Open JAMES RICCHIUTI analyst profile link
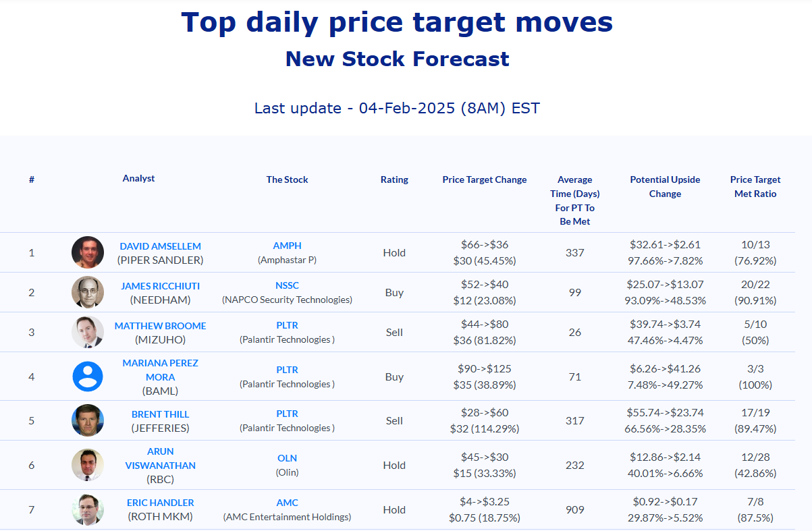 (161, 286)
